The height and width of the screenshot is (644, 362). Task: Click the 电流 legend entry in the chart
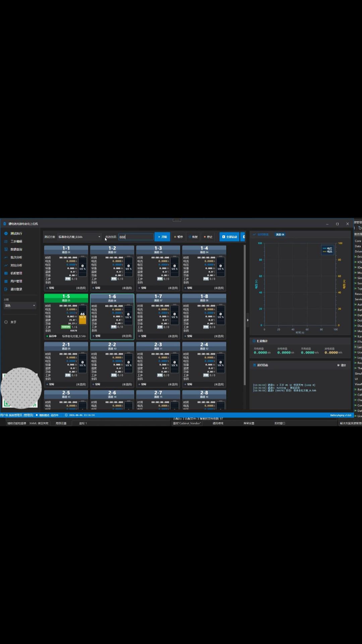pos(327,252)
